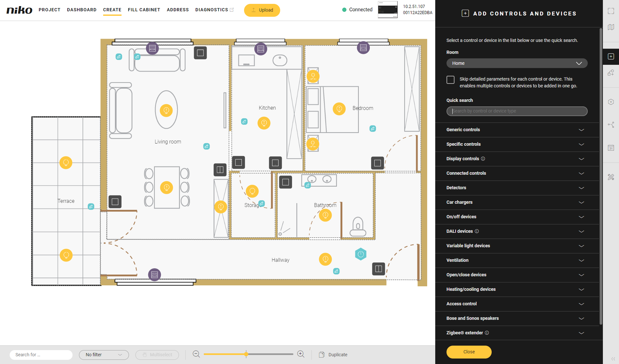Click the yellow Upload button
Image resolution: width=619 pixels, height=364 pixels.
point(262,10)
